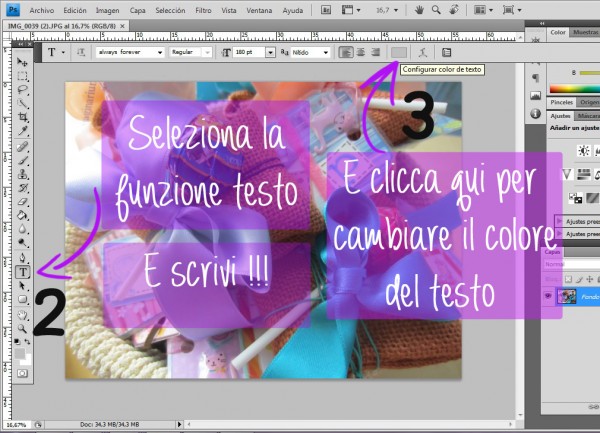Select the Lasso tool
Viewport: 600px width, 433px height.
coord(22,90)
